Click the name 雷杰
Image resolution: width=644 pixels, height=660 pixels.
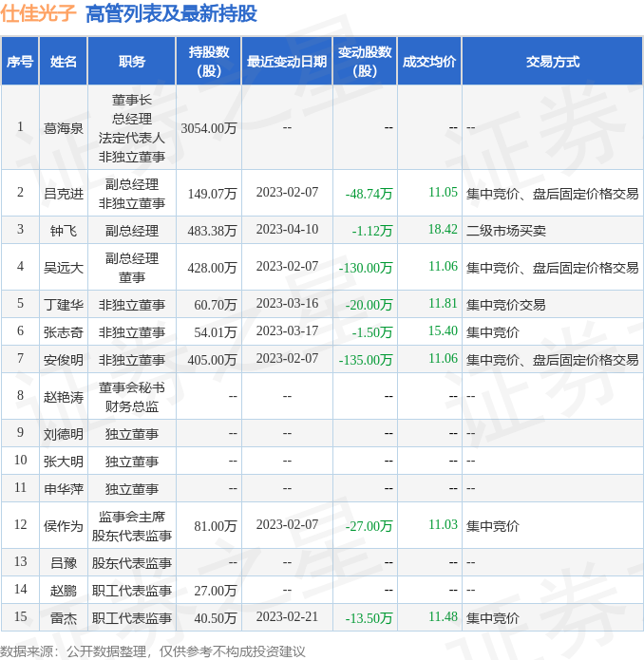pyautogui.click(x=63, y=618)
